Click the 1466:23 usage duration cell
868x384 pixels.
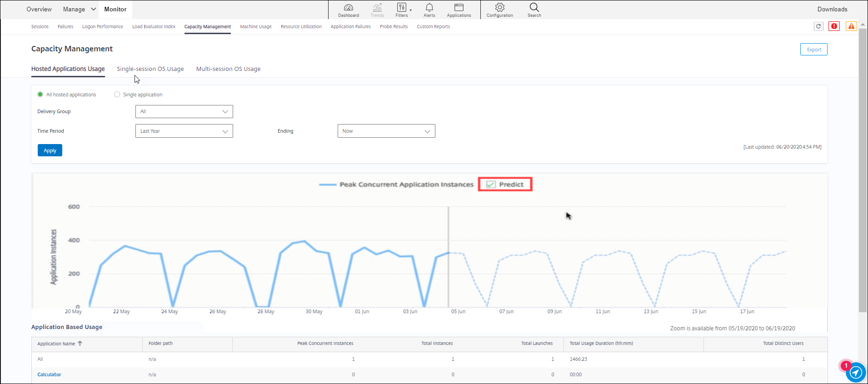578,359
